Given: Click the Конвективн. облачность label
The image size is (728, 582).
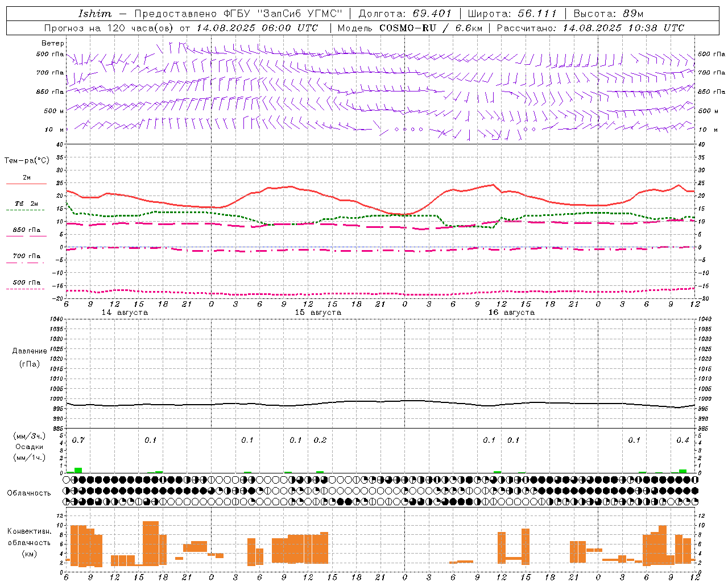Looking at the screenshot, I should [x=29, y=537].
